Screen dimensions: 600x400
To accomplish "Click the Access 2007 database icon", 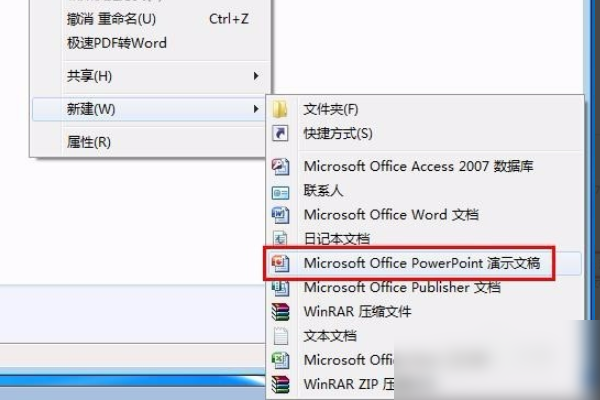I will coord(280,167).
